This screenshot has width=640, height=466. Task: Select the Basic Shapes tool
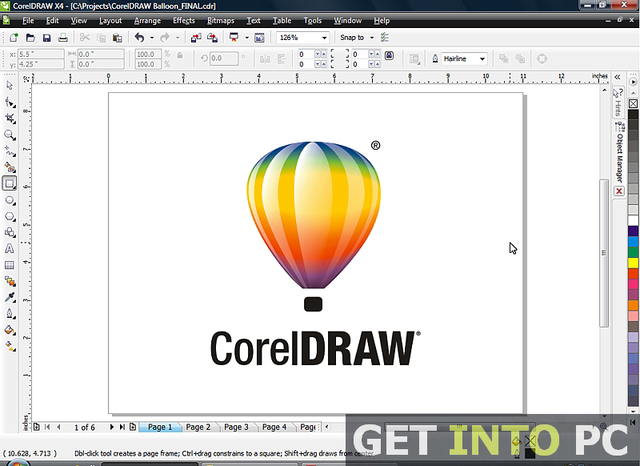click(9, 233)
